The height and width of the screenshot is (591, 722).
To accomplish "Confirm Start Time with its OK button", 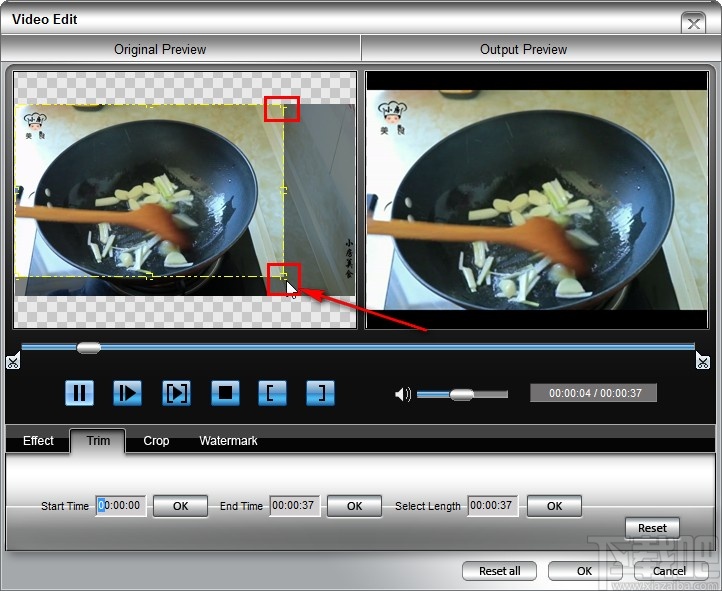I will point(180,506).
